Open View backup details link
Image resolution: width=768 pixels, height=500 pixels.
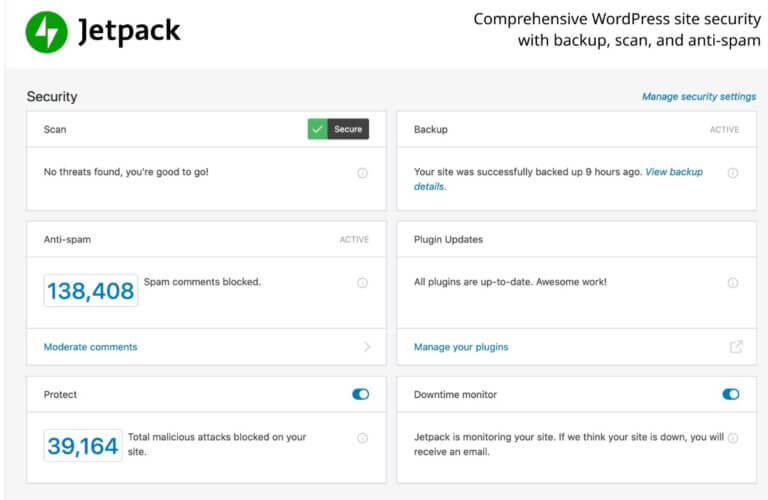(673, 172)
